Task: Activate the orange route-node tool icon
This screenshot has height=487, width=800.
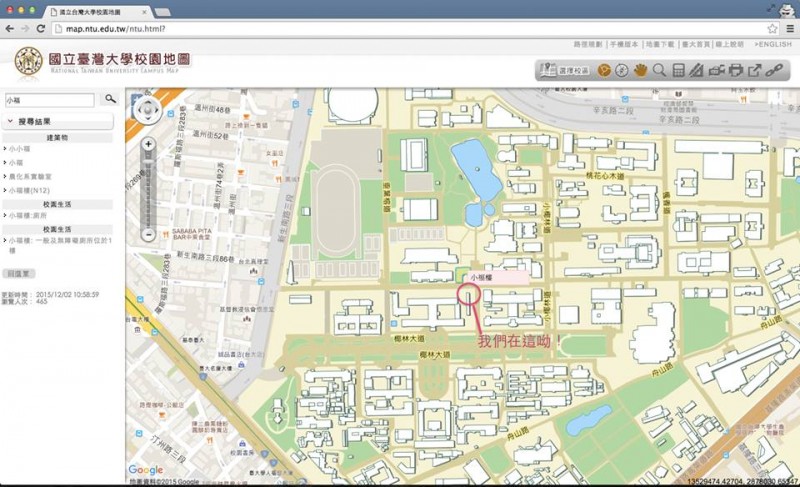Action: [604, 70]
